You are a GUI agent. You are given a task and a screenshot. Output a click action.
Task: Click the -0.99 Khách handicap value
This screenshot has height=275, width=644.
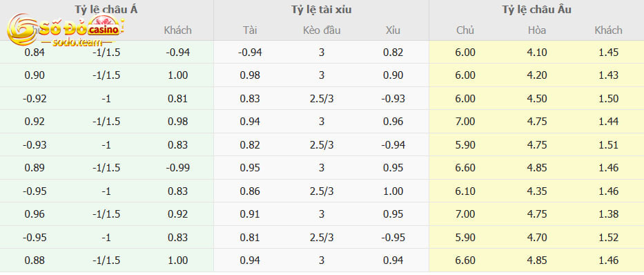(177, 168)
